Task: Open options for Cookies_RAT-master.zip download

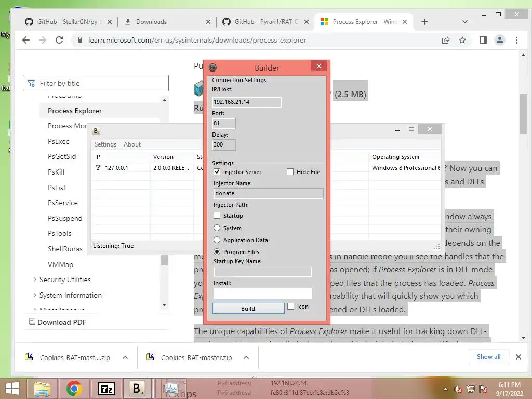Action: click(x=246, y=357)
